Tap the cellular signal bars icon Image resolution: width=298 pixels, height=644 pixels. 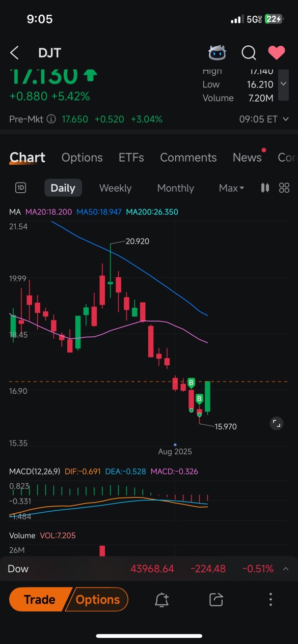(237, 19)
